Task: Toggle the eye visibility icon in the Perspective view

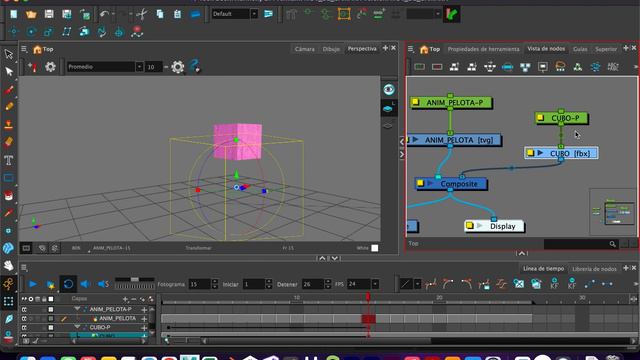Action: [x=389, y=89]
